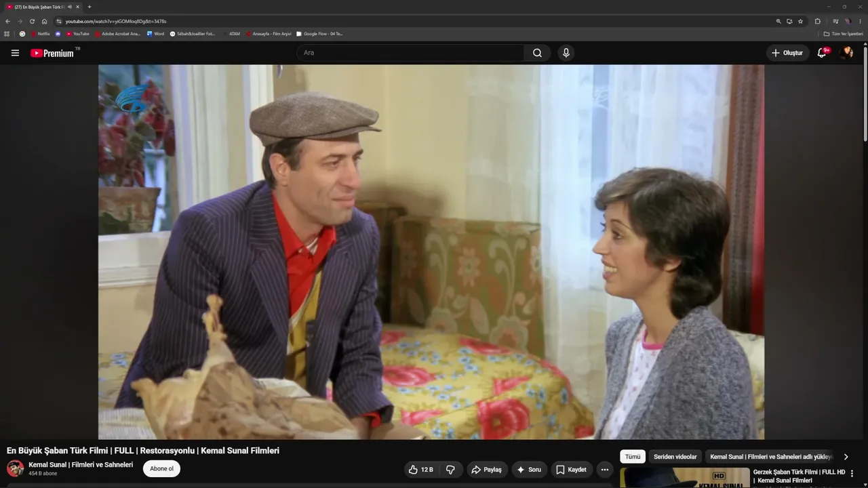
Task: Subscribe using the Abone ol button
Action: pos(161,468)
